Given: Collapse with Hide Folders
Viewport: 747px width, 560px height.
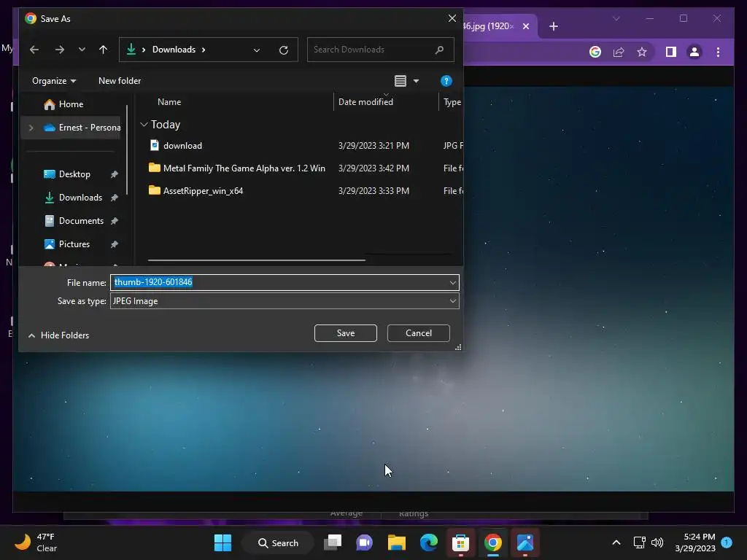Looking at the screenshot, I should click(58, 335).
